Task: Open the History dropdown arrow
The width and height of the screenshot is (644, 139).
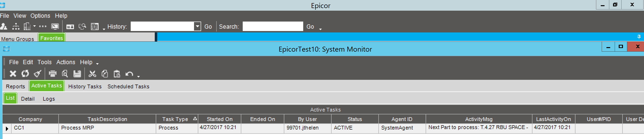Action: click(198, 26)
